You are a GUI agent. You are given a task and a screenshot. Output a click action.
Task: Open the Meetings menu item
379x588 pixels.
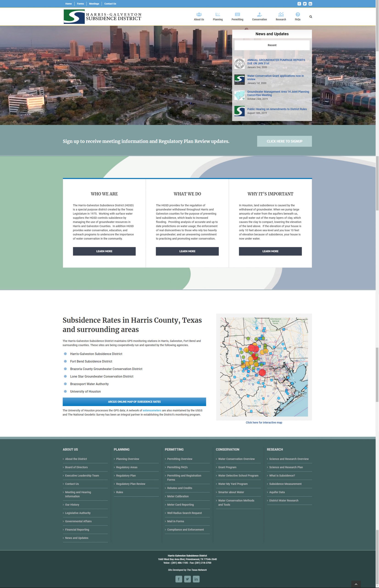(x=94, y=3)
